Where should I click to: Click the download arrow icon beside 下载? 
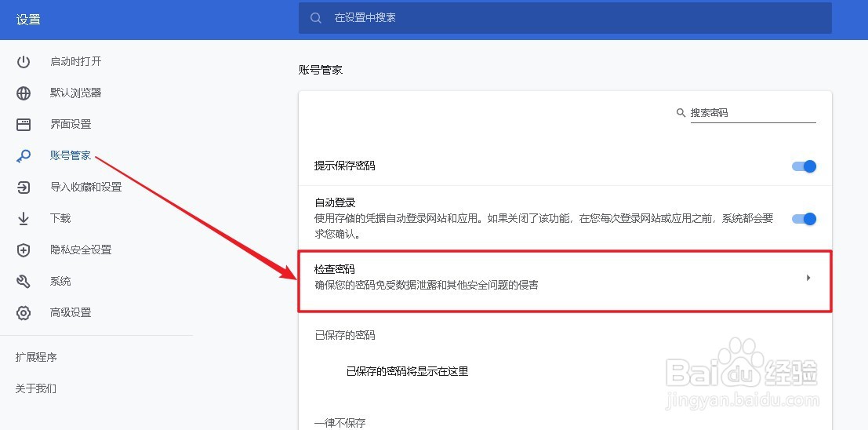pyautogui.click(x=24, y=219)
